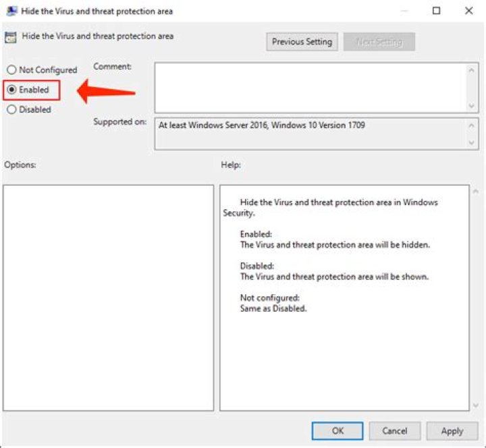Cancel the policy dialog
The image size is (486, 448).
pyautogui.click(x=395, y=431)
